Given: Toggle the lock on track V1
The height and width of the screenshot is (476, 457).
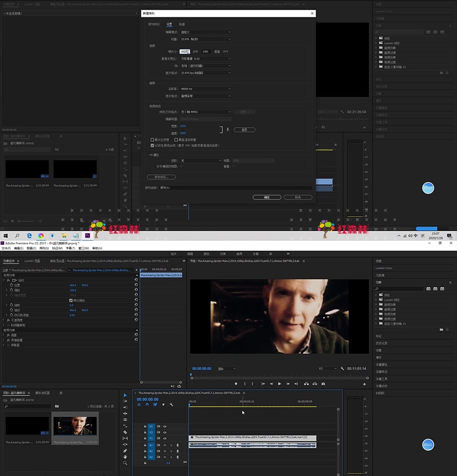Looking at the screenshot, I should coord(145,438).
